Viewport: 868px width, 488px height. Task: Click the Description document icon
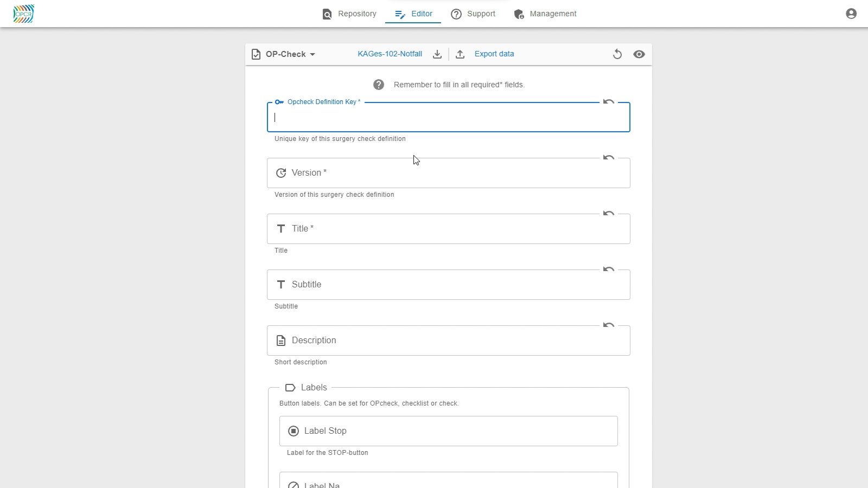(281, 341)
